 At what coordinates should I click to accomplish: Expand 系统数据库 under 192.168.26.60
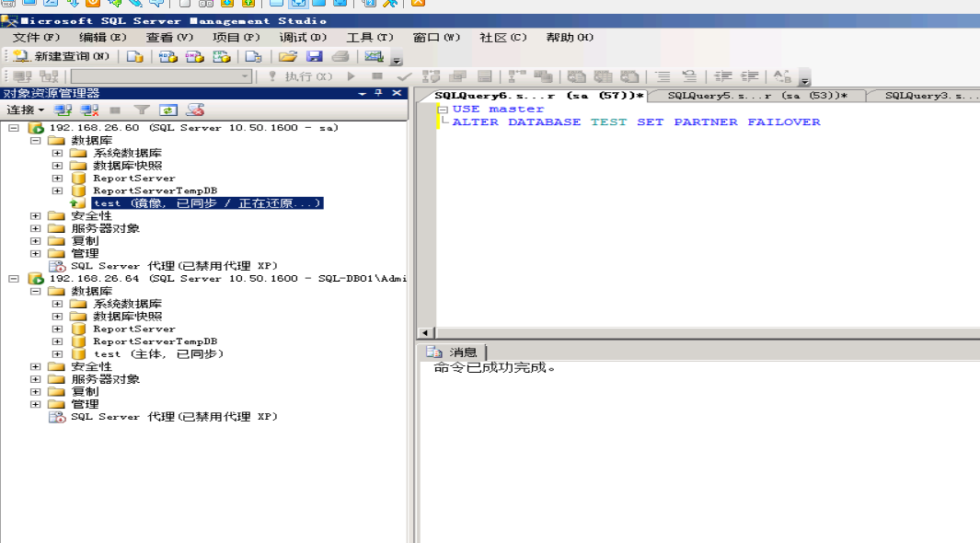coord(57,153)
